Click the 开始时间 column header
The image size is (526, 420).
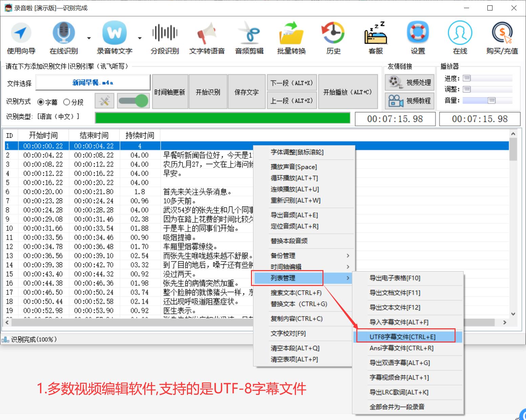click(x=43, y=135)
